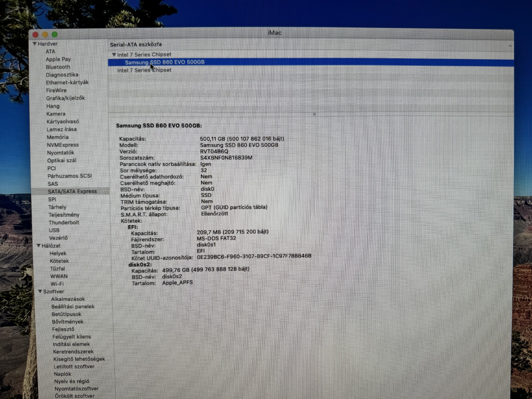Select Indítási elemek item
Screen dimensions: 532x399
pyautogui.click(x=71, y=344)
